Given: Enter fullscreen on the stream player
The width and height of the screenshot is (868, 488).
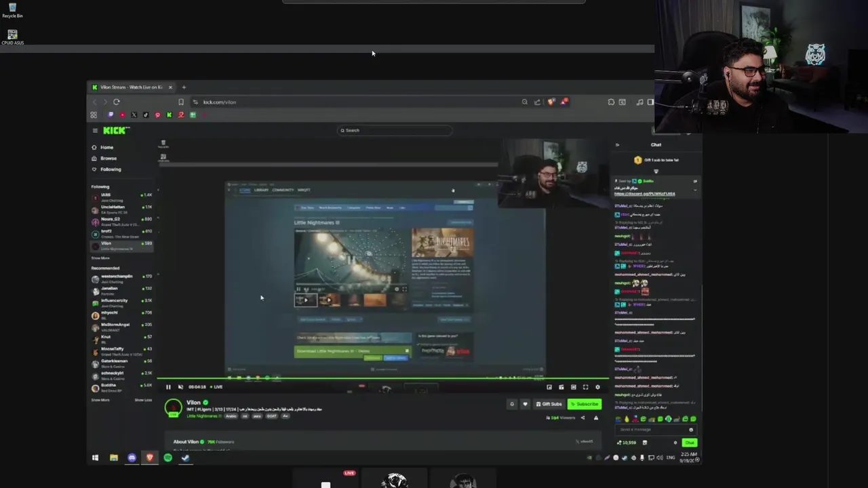Looking at the screenshot, I should tap(585, 387).
